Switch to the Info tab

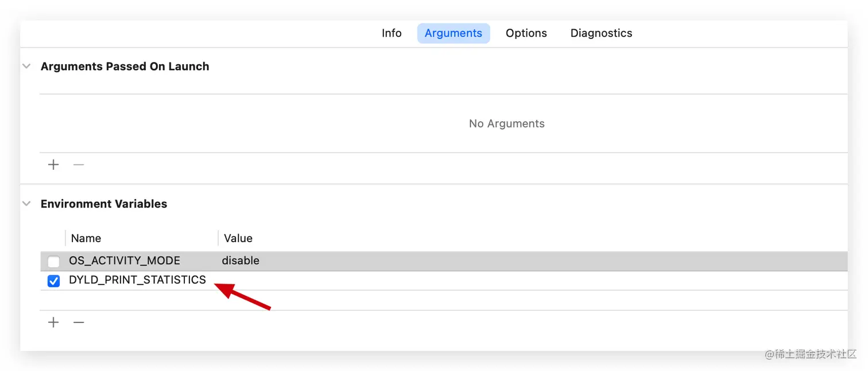pyautogui.click(x=392, y=33)
